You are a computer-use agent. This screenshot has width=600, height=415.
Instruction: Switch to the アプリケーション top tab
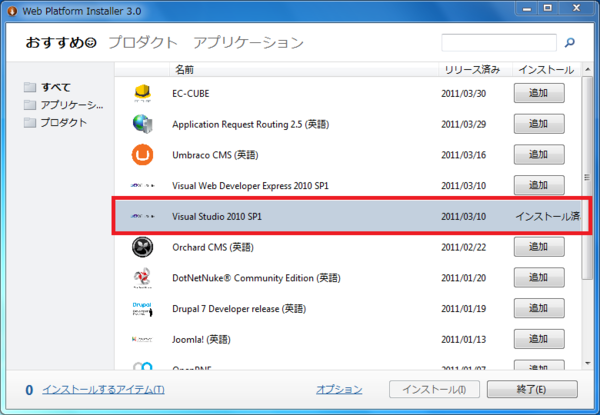(x=248, y=42)
